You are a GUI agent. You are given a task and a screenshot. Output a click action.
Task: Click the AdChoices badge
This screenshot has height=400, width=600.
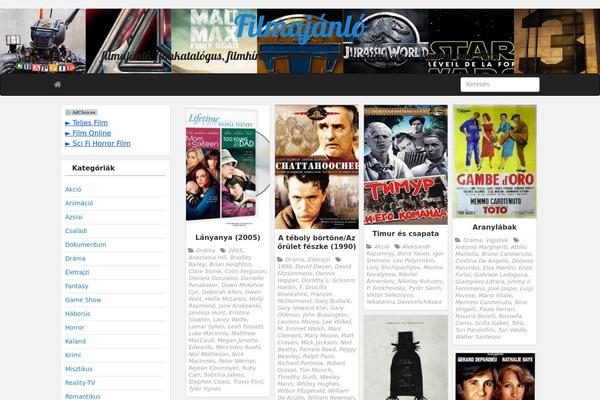tap(81, 113)
